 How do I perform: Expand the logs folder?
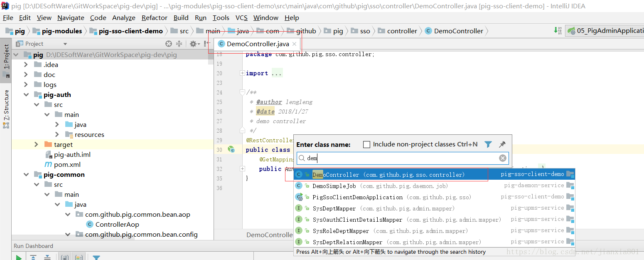coord(26,84)
